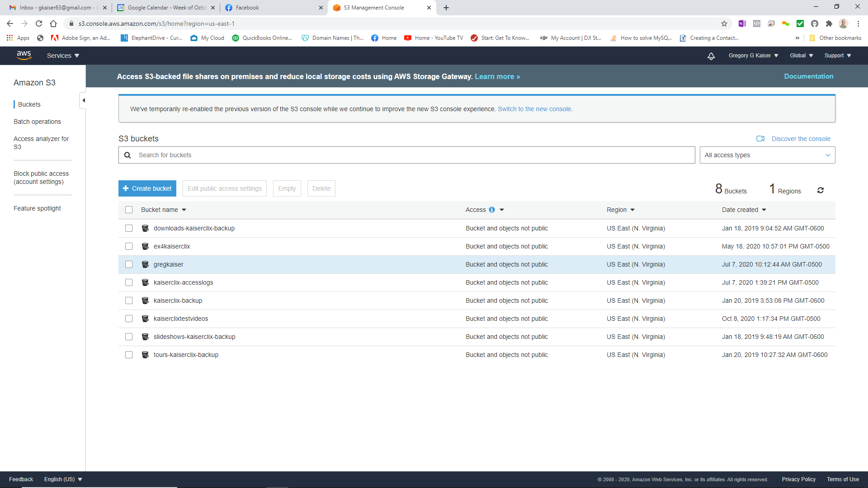Sort by Region column header
The width and height of the screenshot is (868, 488).
620,210
